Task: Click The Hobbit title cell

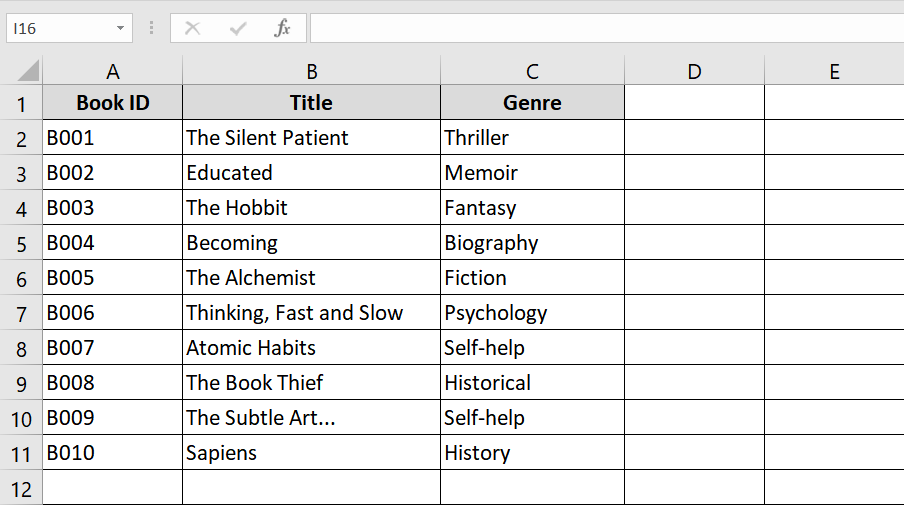Action: tap(311, 208)
